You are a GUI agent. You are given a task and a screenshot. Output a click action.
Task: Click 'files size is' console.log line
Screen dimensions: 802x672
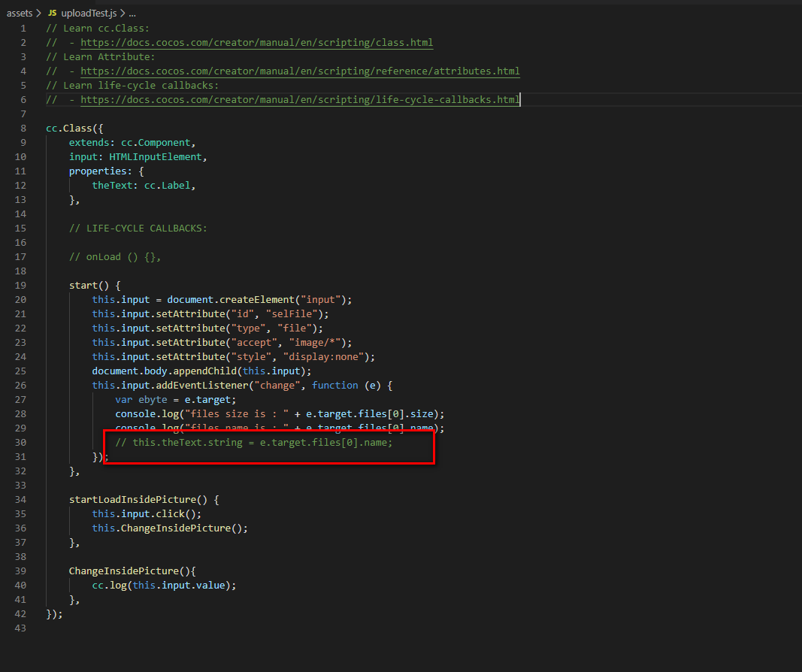280,414
